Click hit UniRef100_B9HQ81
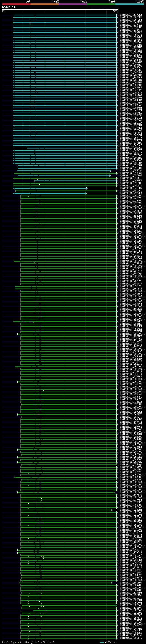Screen dimensions: 146x644 131,42
